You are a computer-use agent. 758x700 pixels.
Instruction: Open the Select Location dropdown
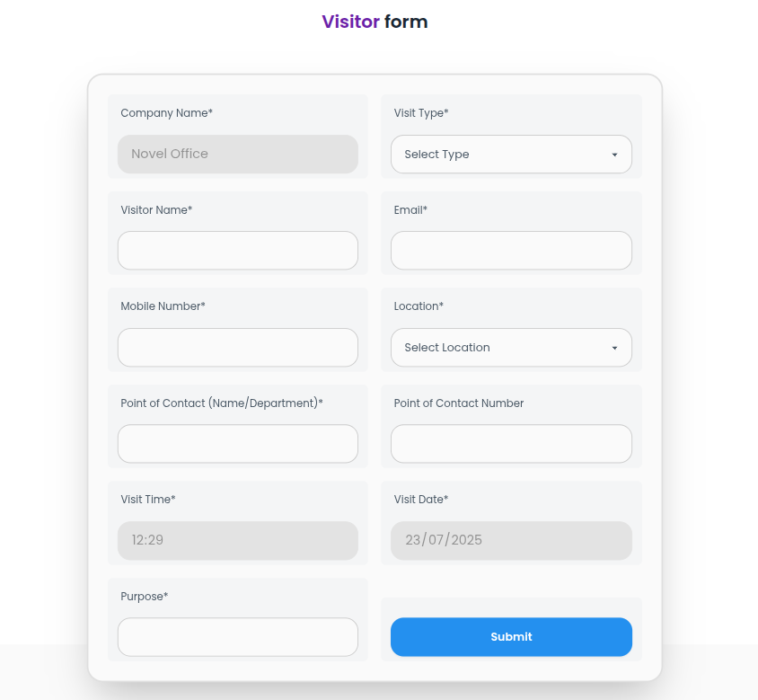(510, 347)
